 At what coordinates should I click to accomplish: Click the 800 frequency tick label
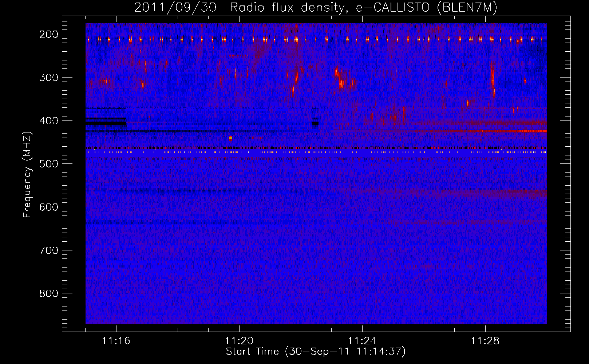[49, 293]
